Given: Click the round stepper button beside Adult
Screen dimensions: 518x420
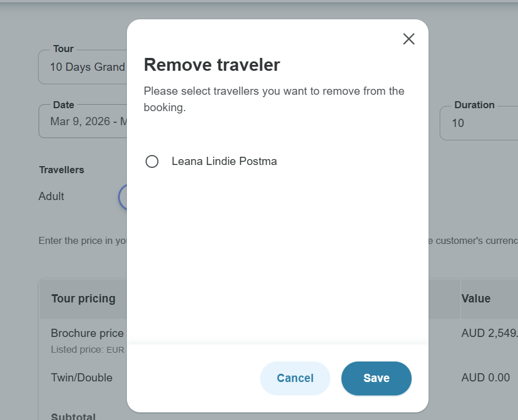Looking at the screenshot, I should tap(123, 197).
